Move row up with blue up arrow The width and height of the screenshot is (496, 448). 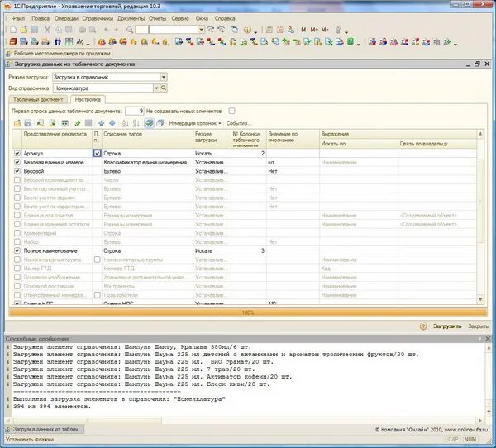click(x=101, y=123)
